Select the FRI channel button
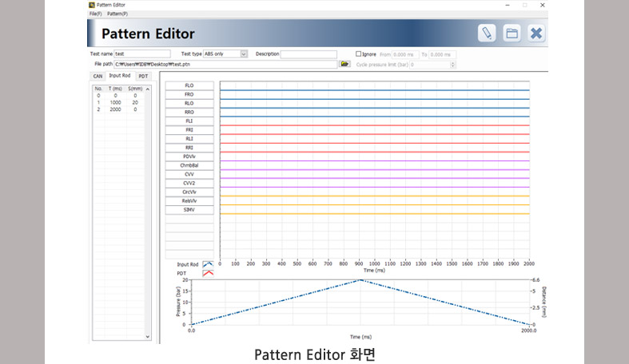The height and width of the screenshot is (364, 629). tap(189, 130)
